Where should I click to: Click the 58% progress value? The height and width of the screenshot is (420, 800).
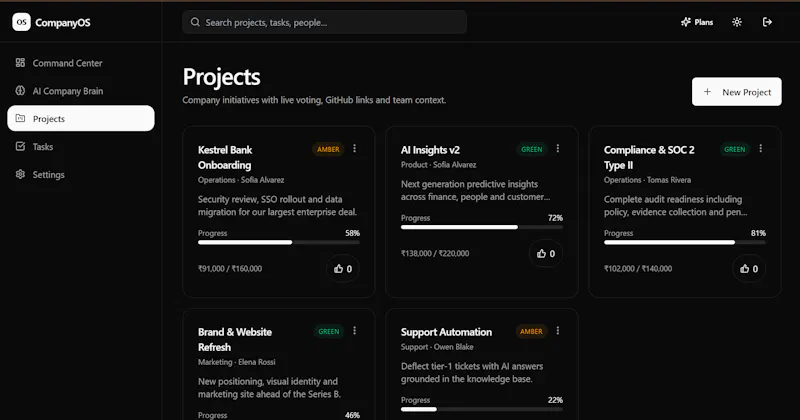click(353, 233)
